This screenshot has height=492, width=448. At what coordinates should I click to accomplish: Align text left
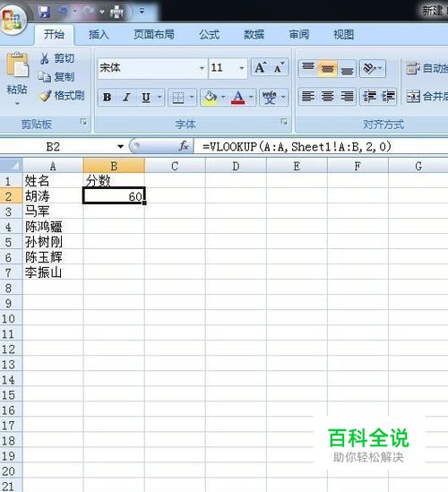(308, 96)
